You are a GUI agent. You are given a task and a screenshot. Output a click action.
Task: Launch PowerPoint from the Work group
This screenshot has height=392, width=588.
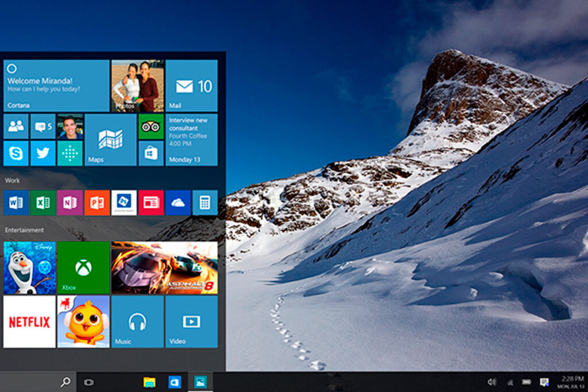(x=97, y=203)
